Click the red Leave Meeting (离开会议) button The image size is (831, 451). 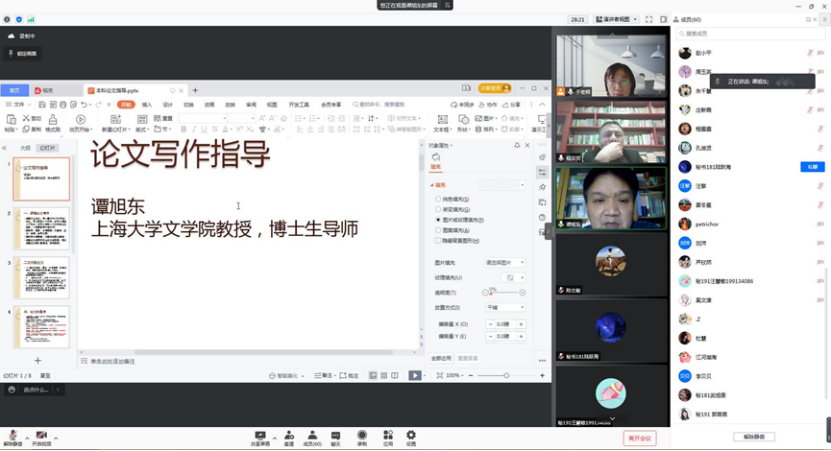[638, 438]
